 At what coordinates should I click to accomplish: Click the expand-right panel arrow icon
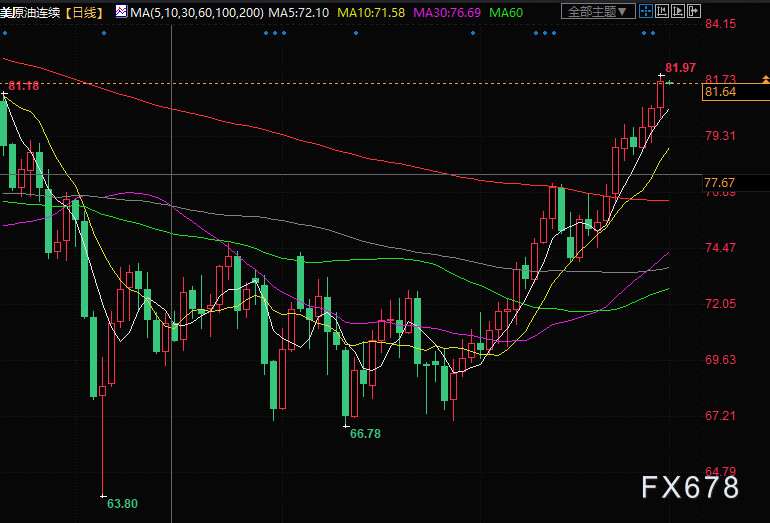693,11
